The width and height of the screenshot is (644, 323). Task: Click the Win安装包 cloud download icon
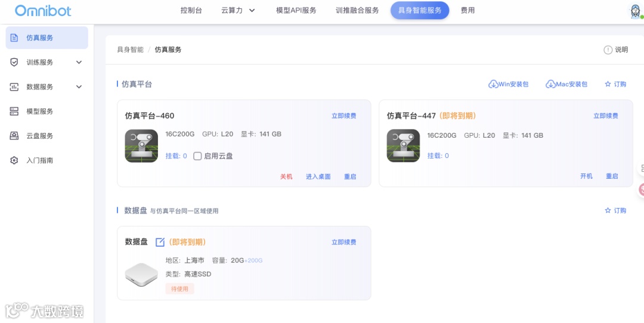[493, 84]
